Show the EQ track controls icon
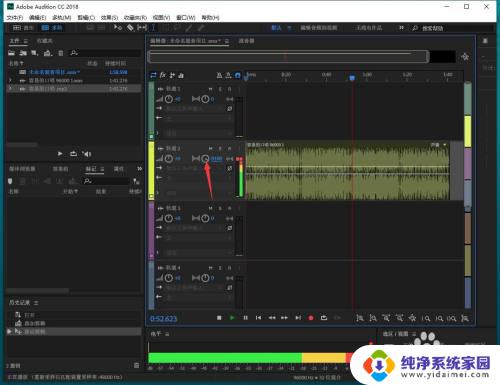Screen dimensions: 500x385 point(181,75)
